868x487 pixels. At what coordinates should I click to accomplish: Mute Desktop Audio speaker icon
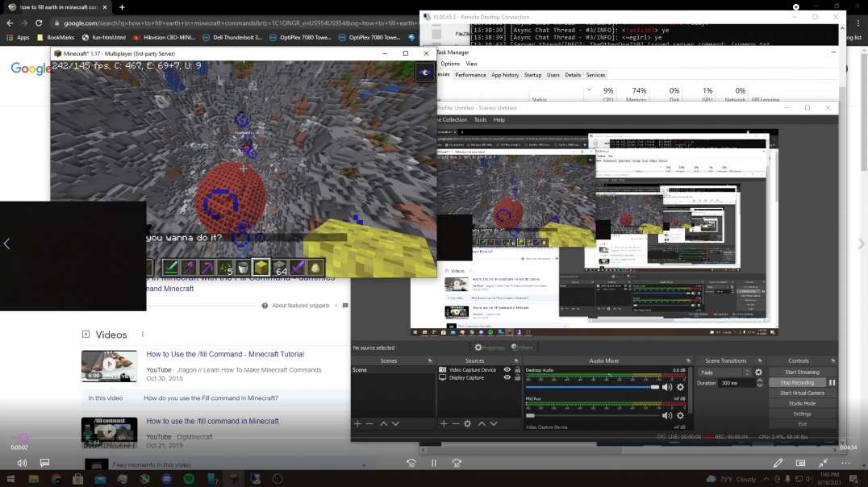point(667,387)
